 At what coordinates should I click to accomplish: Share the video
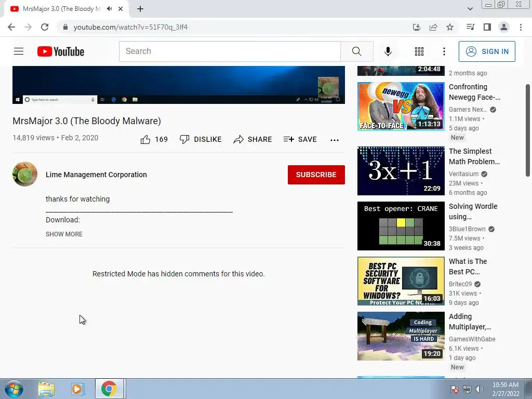click(x=253, y=139)
